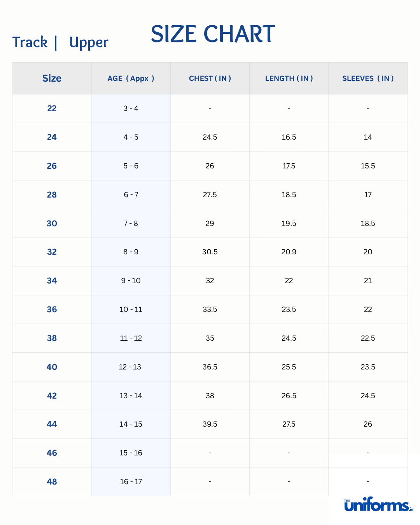The image size is (420, 525).
Task: Select the LENGTH (IN) column header
Action: tap(289, 79)
